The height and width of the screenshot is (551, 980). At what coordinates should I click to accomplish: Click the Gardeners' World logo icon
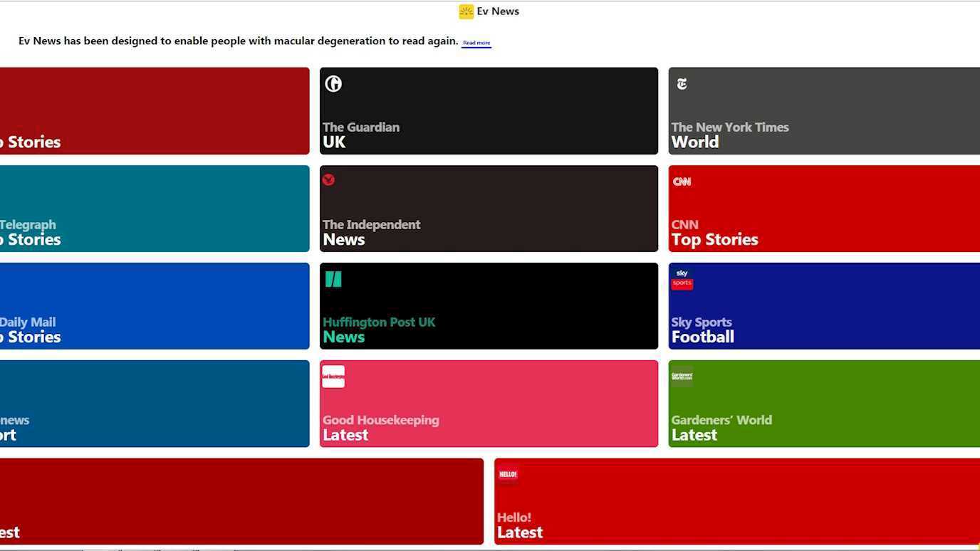[x=682, y=376]
